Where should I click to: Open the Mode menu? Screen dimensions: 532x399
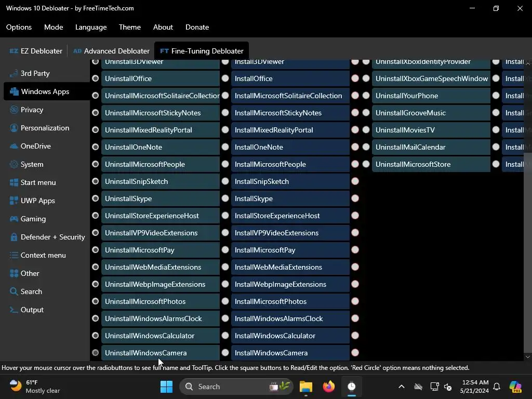[x=54, y=27]
